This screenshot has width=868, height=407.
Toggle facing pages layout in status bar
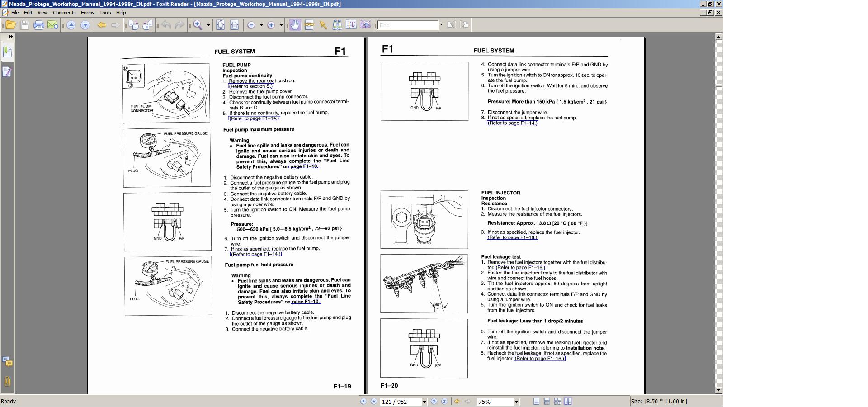pyautogui.click(x=557, y=402)
